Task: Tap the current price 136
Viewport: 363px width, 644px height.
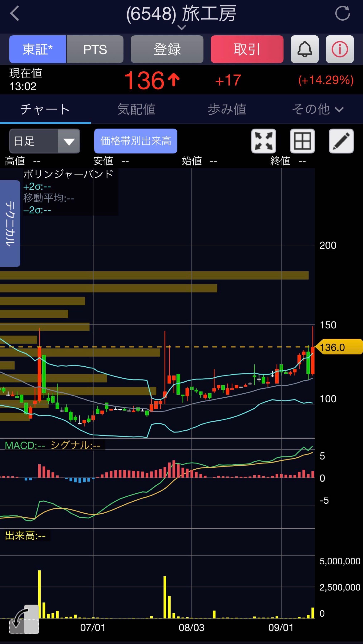Action: coord(145,80)
